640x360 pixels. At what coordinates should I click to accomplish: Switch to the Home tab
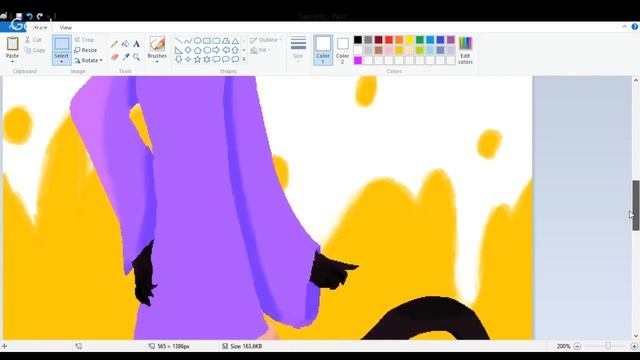pos(40,28)
